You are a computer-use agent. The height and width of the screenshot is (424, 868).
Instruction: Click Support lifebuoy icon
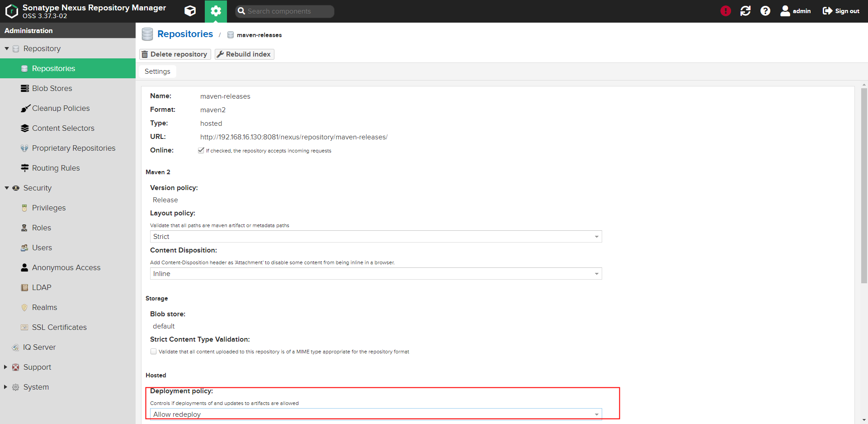tap(15, 367)
